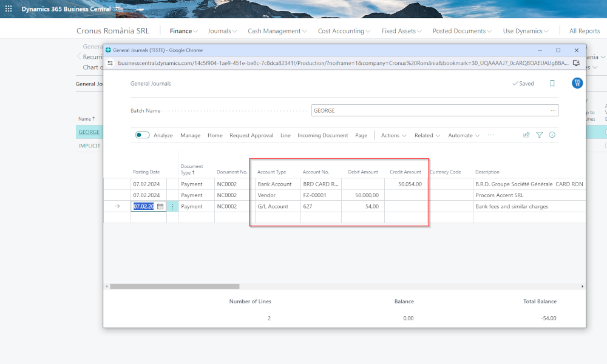The image size is (607, 364).
Task: Click Dynamics 365 Business Central title
Action: tap(66, 9)
